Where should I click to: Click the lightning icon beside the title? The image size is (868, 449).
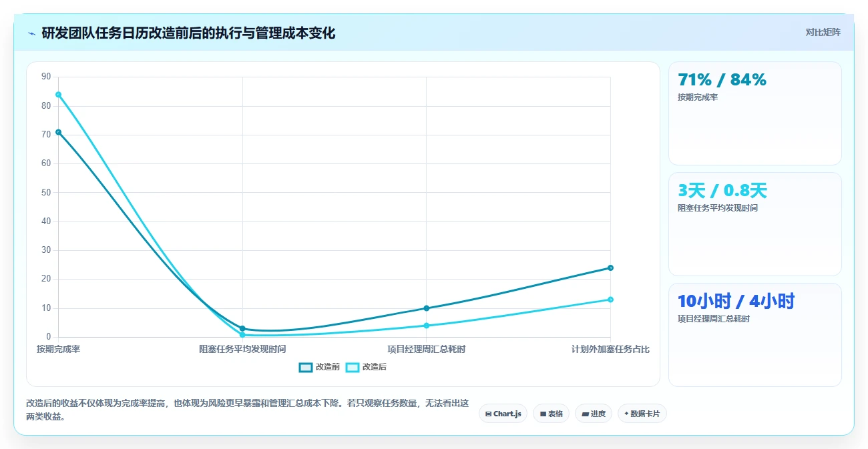pyautogui.click(x=31, y=33)
